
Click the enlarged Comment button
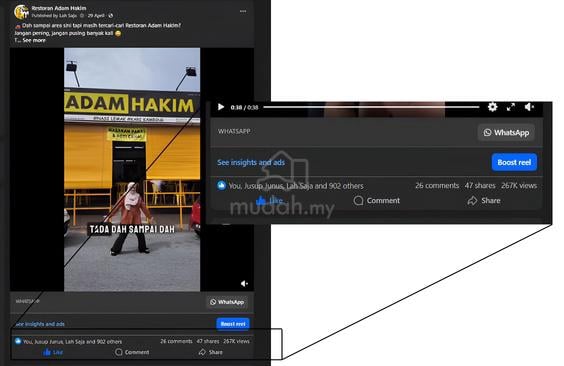click(x=376, y=201)
